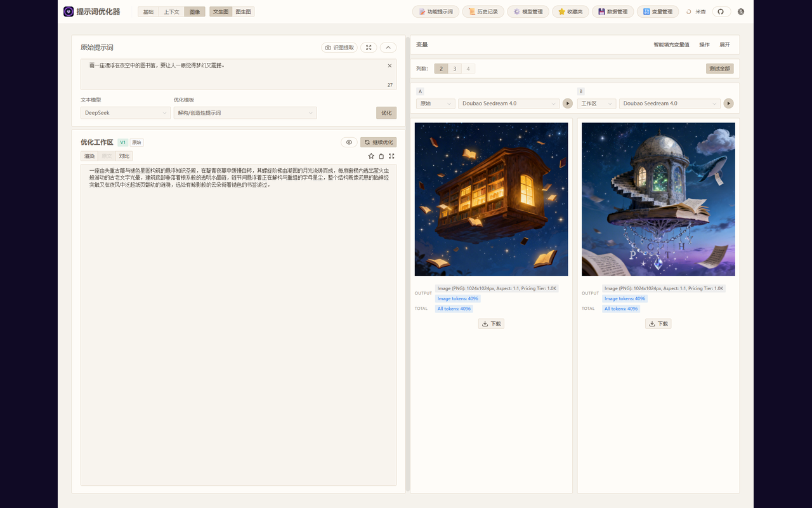812x508 pixels.
Task: Open column B 工作区 source dropdown
Action: click(597, 104)
